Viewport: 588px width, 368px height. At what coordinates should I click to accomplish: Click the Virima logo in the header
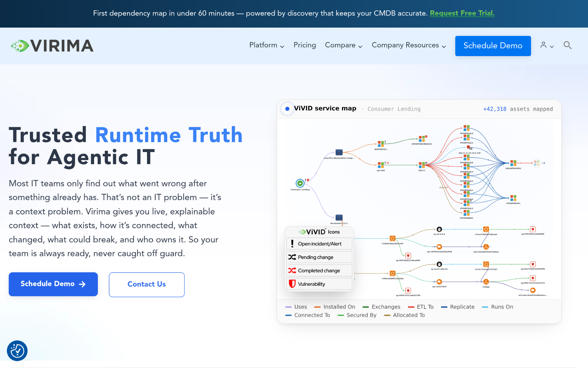52,46
